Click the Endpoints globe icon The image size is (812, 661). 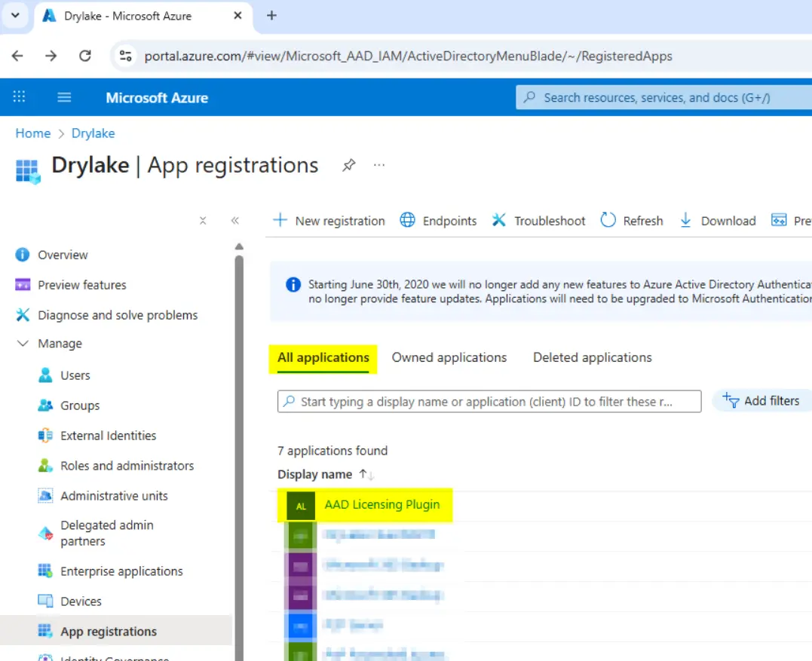[x=407, y=220]
